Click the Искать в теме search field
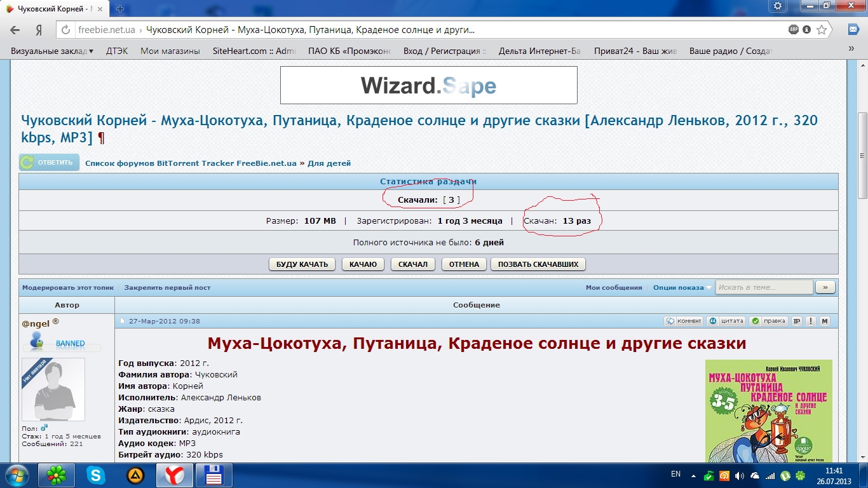 tap(764, 287)
